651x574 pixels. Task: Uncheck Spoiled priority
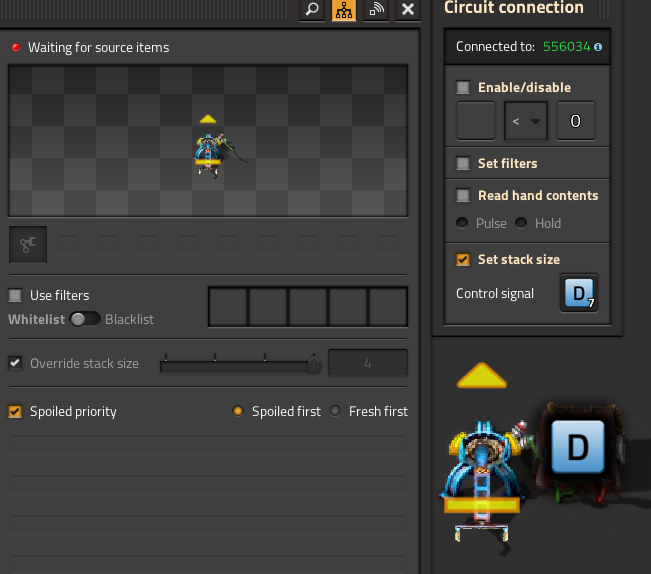pyautogui.click(x=15, y=411)
